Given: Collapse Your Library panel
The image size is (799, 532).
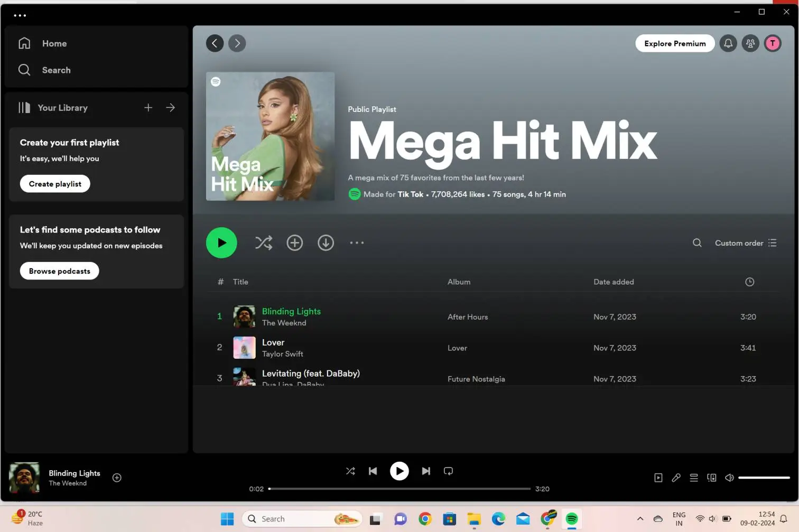Looking at the screenshot, I should point(53,108).
